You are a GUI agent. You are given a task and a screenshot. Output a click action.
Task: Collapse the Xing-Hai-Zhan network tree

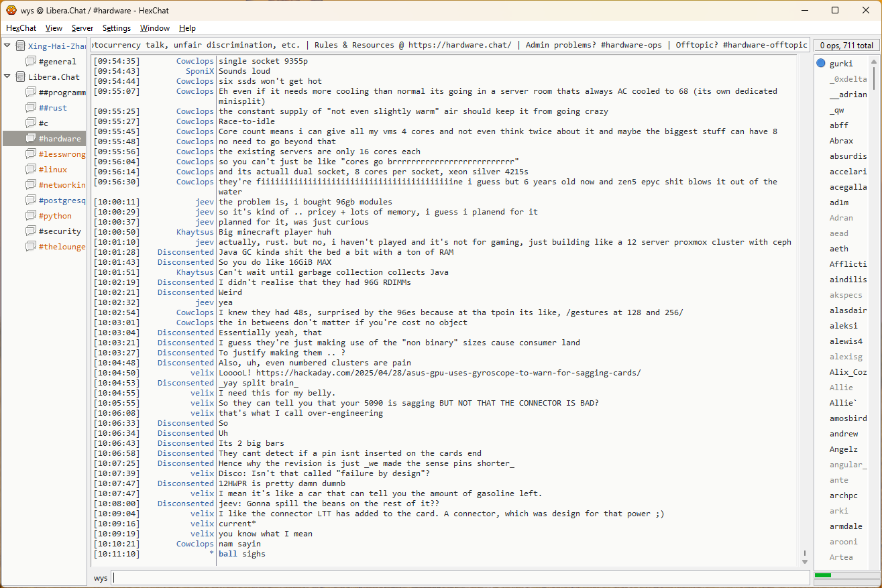7,46
